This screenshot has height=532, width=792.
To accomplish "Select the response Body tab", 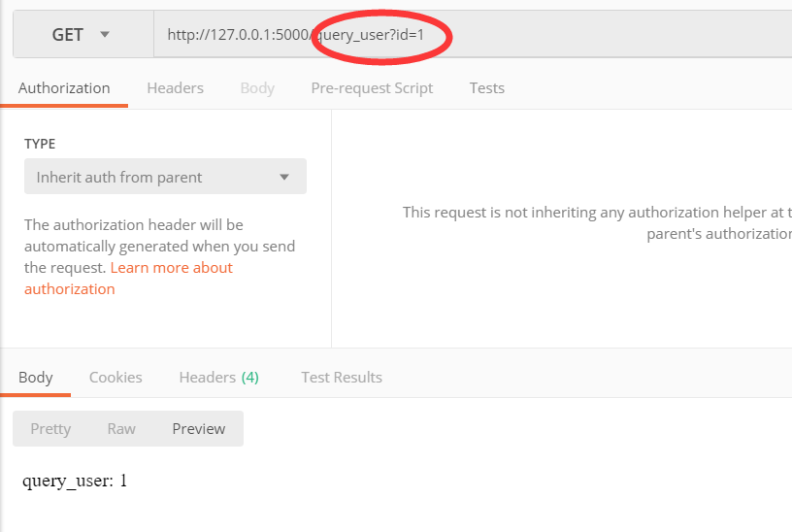I will click(x=36, y=378).
